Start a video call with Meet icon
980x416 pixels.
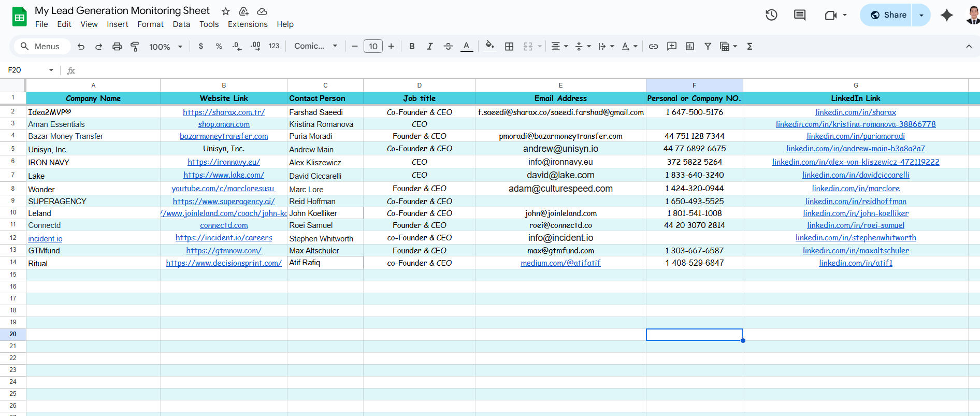tap(830, 15)
